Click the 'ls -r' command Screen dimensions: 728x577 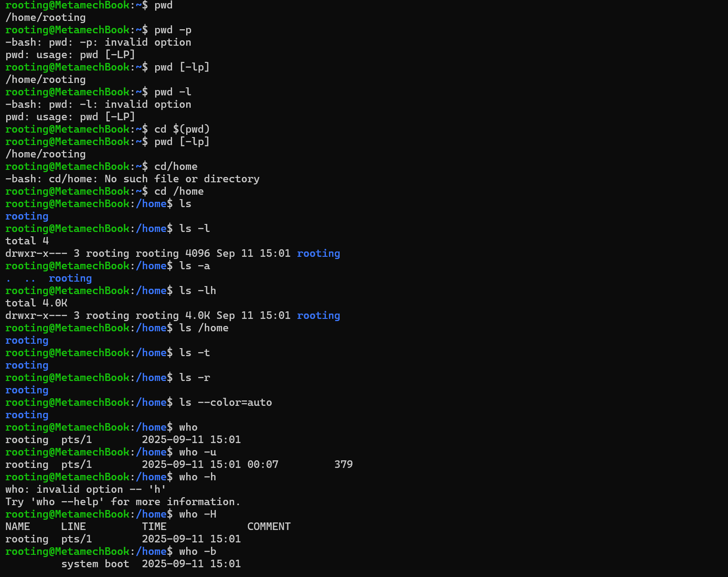tap(195, 377)
